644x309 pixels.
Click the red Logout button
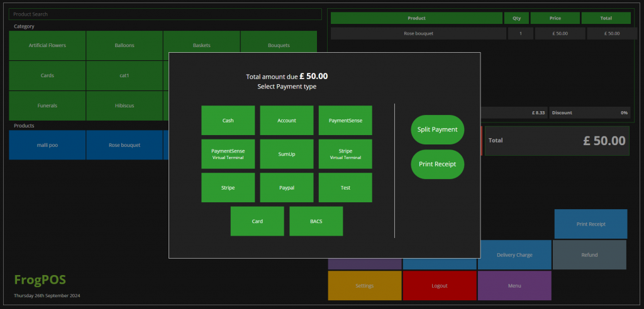[x=440, y=286]
